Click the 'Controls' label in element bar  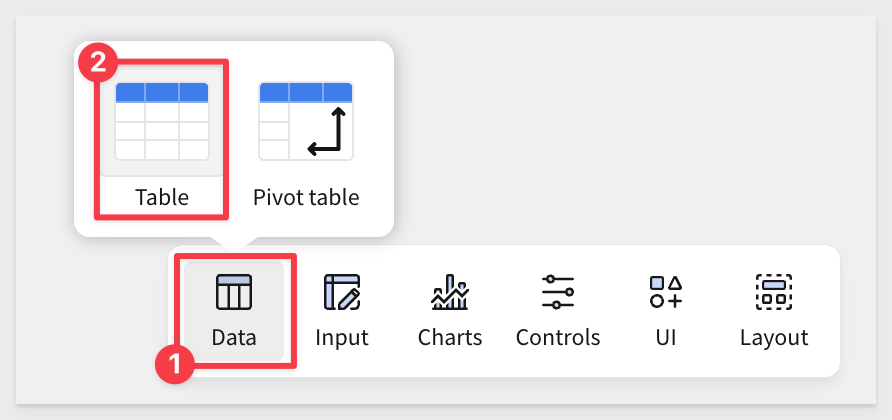558,337
